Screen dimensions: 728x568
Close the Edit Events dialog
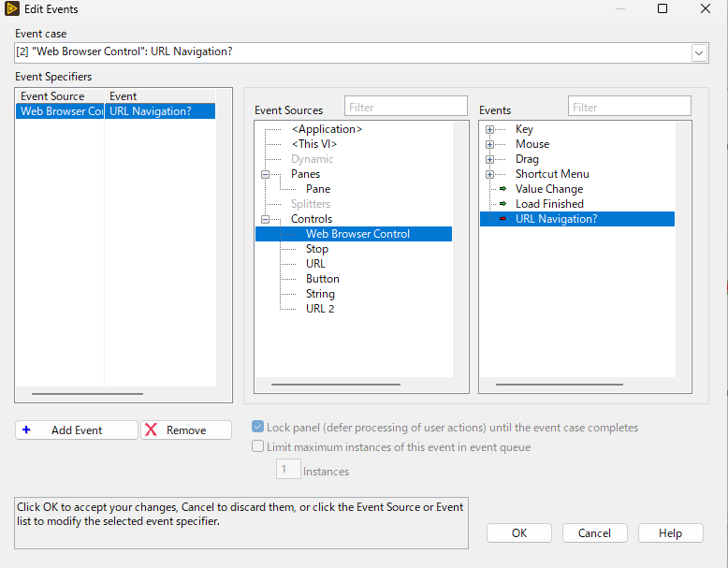point(706,8)
